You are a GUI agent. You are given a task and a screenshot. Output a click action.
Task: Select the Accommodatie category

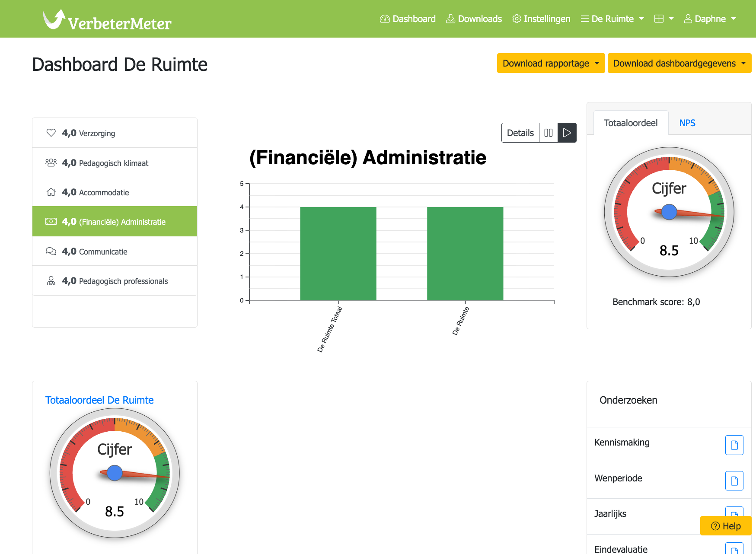[115, 192]
